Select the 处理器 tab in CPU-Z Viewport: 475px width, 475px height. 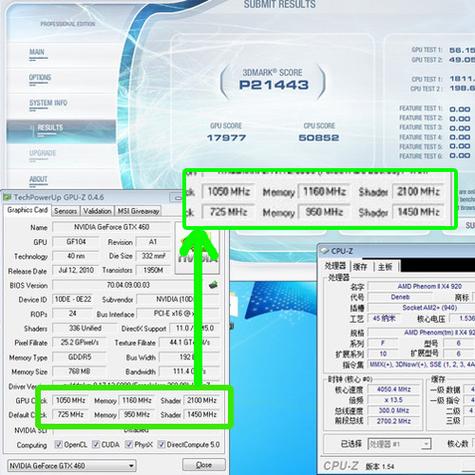(335, 266)
